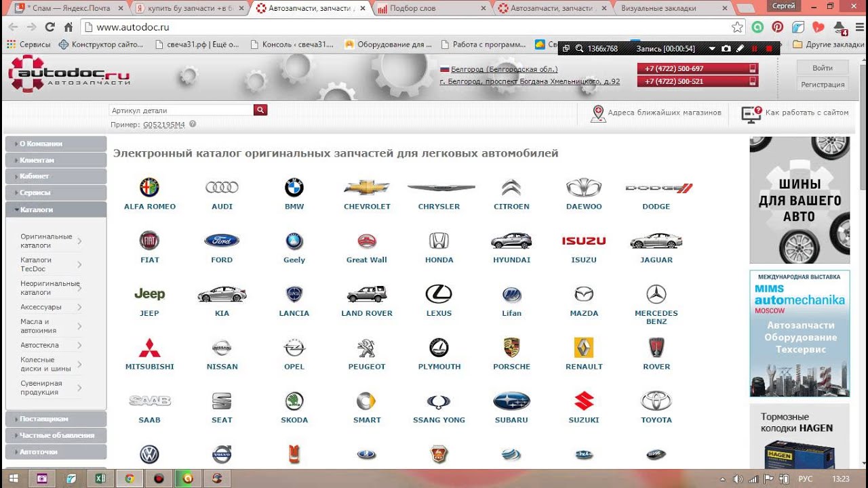Focus the Артикул детали search field

[x=181, y=110]
